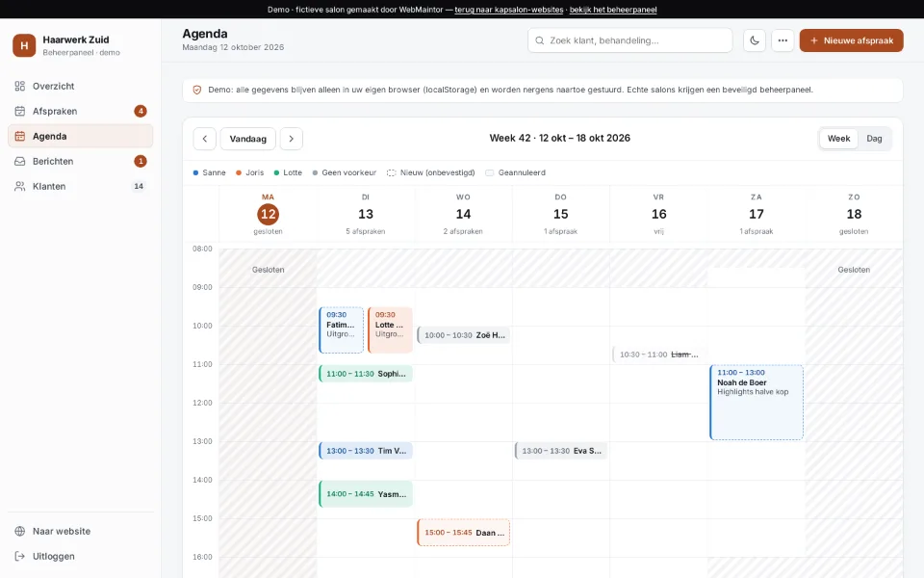Open Overzicht in the sidebar
This screenshot has width=924, height=578.
click(80, 86)
